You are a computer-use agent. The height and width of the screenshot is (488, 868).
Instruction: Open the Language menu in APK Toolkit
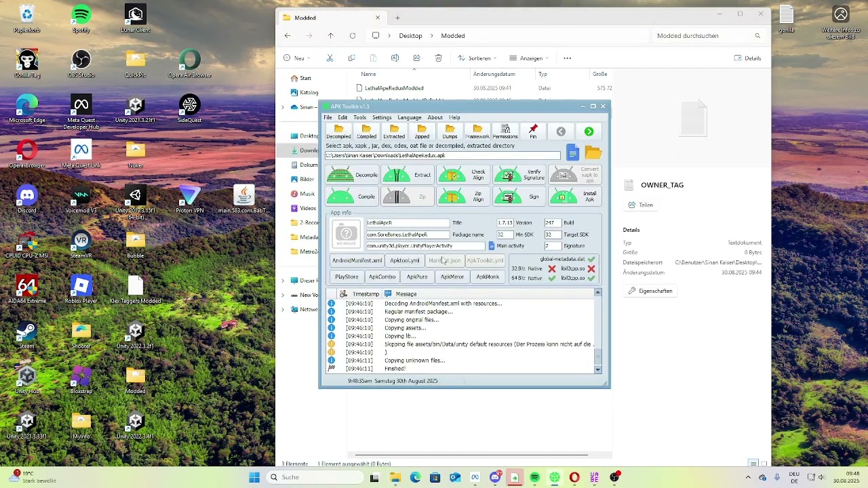[x=410, y=117]
